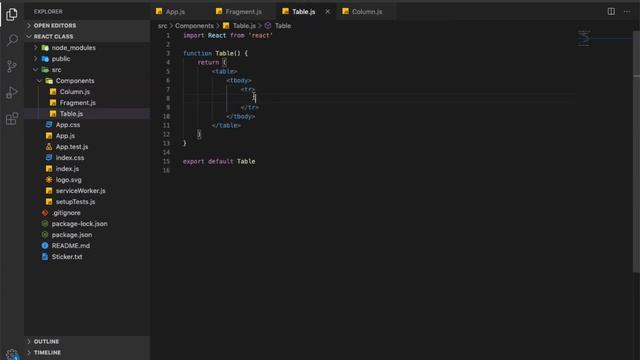Image resolution: width=640 pixels, height=360 pixels.
Task: Open Column.js in the explorer
Action: (87, 92)
